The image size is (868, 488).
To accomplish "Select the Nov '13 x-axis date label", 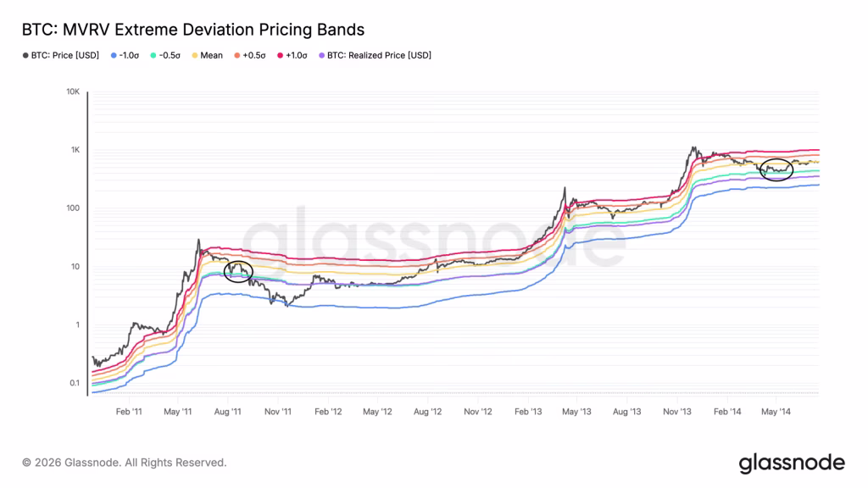I will 678,411.
